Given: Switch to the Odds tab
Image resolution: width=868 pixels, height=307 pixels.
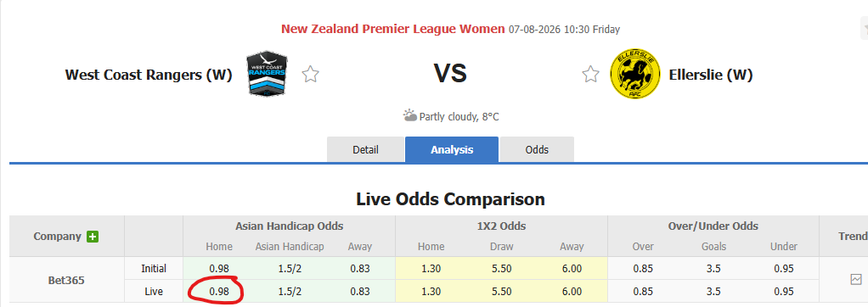Looking at the screenshot, I should [537, 149].
